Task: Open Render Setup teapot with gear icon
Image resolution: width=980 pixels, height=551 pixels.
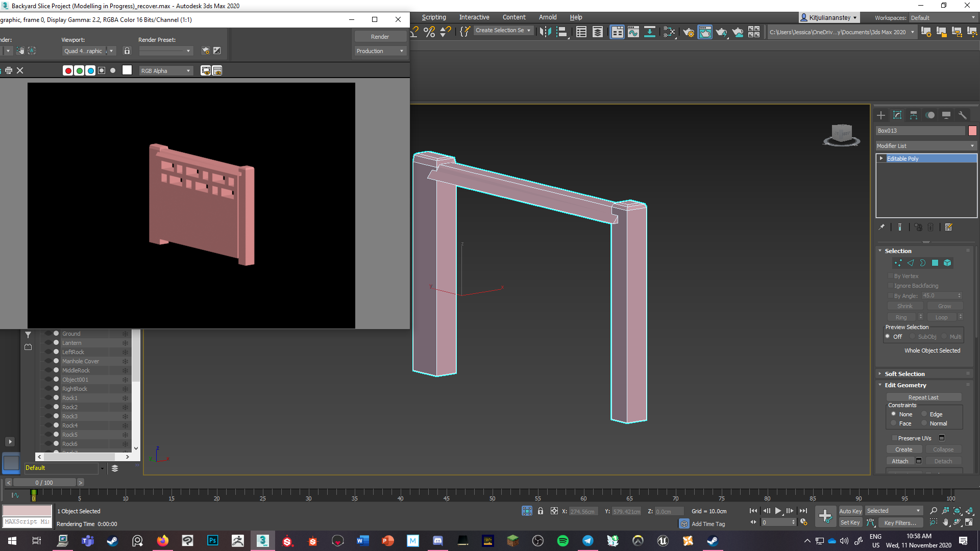Action: coord(689,32)
